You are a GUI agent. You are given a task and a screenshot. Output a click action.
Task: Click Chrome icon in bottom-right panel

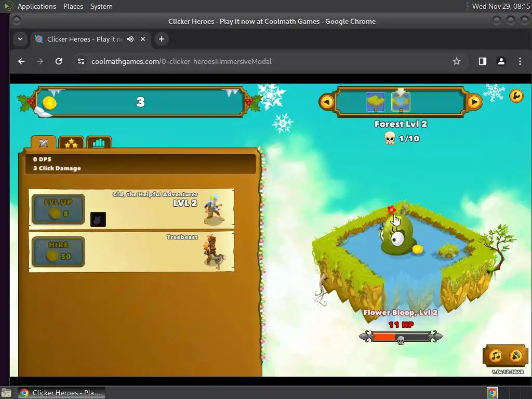tap(493, 393)
